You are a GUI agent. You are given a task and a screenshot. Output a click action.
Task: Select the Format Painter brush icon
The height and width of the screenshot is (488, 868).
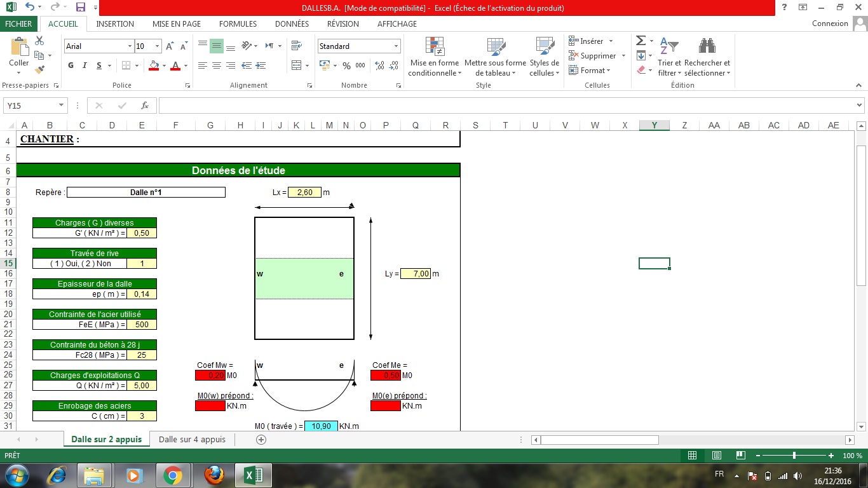point(39,69)
